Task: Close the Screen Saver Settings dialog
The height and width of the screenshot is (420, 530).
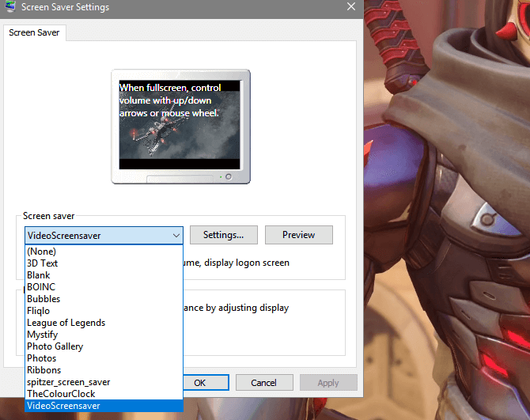Action: 350,7
